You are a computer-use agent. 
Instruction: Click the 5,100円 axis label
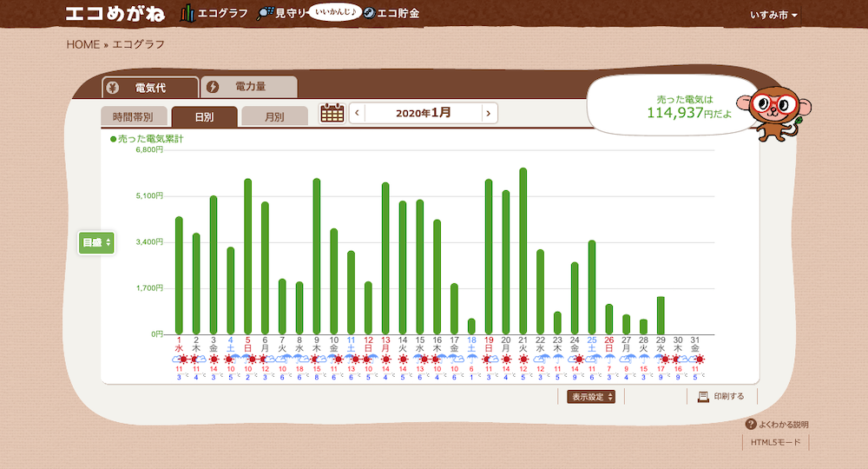tap(149, 196)
